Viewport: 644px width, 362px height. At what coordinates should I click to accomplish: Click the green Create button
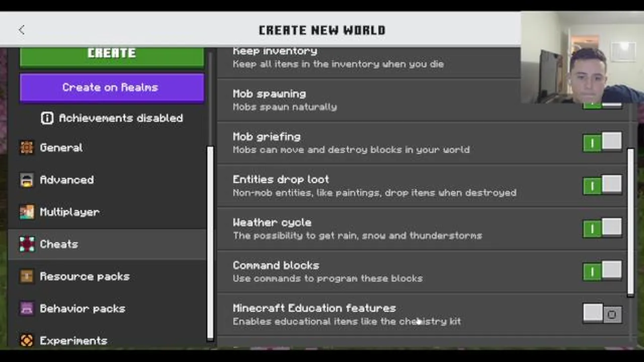tap(112, 57)
